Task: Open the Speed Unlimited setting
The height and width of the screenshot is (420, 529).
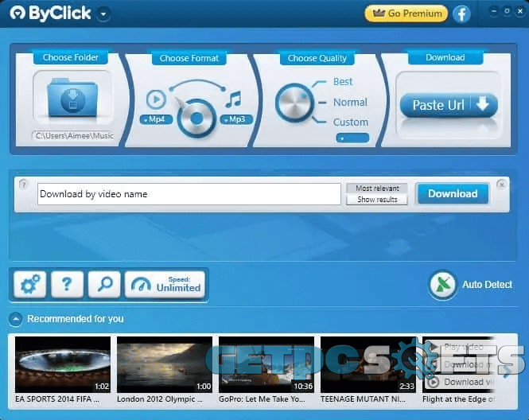Action: click(x=165, y=285)
